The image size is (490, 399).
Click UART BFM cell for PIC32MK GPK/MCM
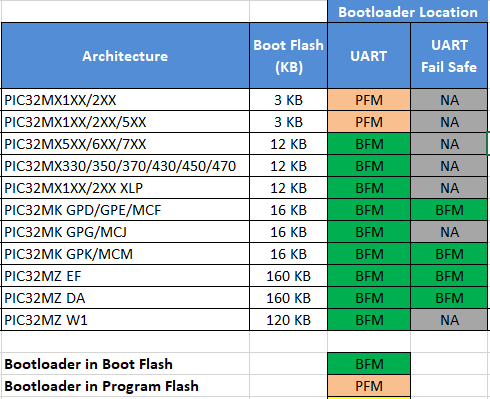point(369,254)
